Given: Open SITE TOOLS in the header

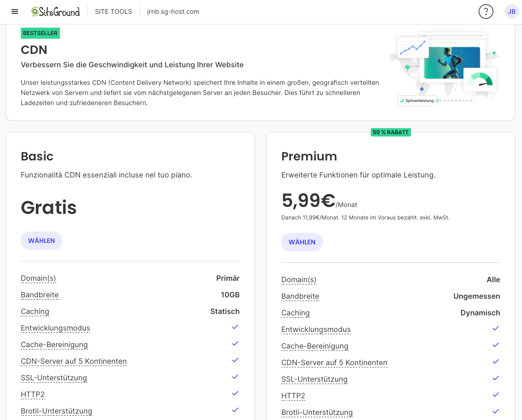Looking at the screenshot, I should [113, 12].
